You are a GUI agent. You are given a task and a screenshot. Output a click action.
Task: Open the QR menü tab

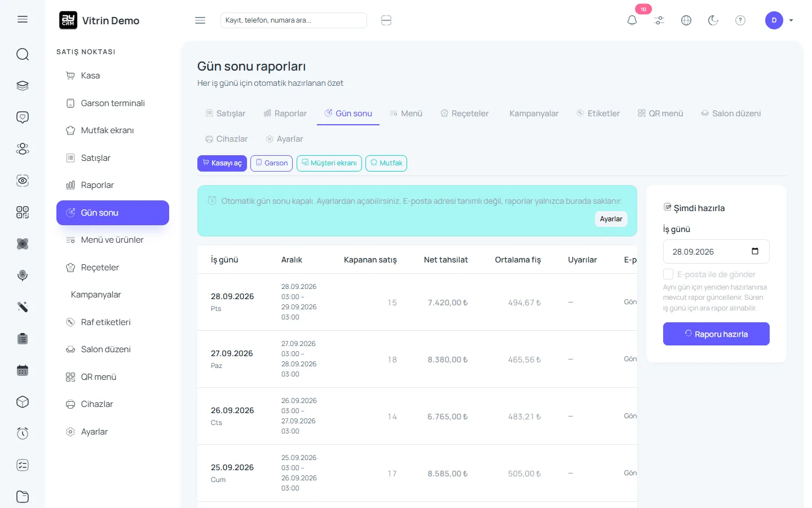click(660, 113)
